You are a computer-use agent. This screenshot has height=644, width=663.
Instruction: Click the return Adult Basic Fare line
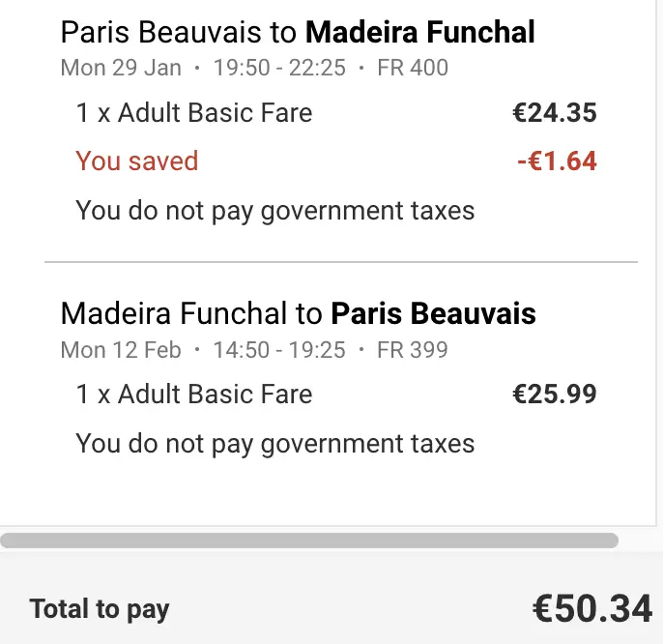(x=194, y=395)
